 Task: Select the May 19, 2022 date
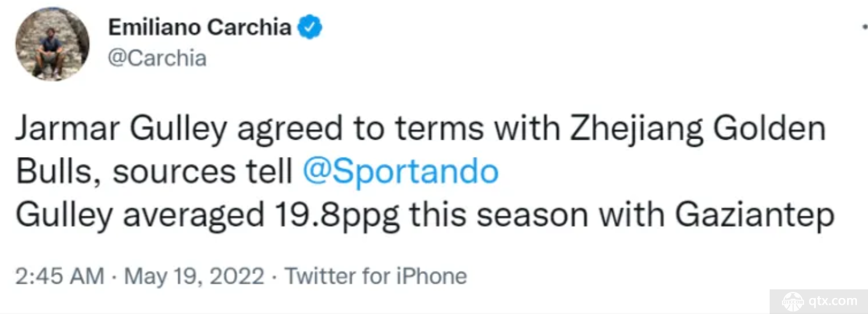[x=194, y=276]
